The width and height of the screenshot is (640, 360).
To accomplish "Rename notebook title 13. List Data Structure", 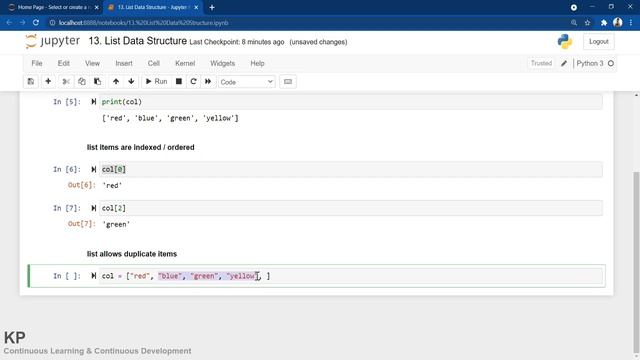I will (x=138, y=41).
